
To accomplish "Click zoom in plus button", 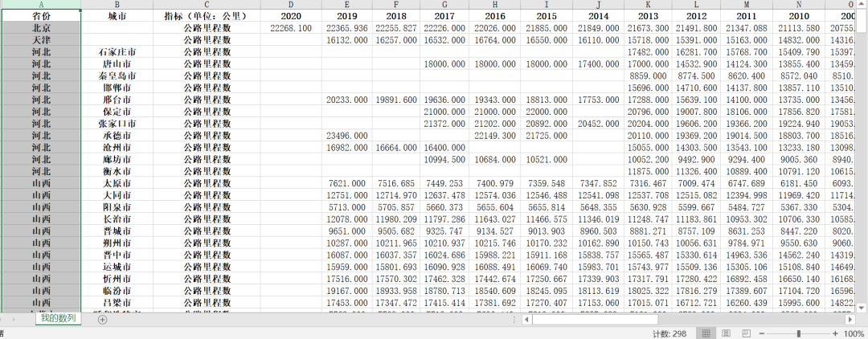I will [835, 333].
